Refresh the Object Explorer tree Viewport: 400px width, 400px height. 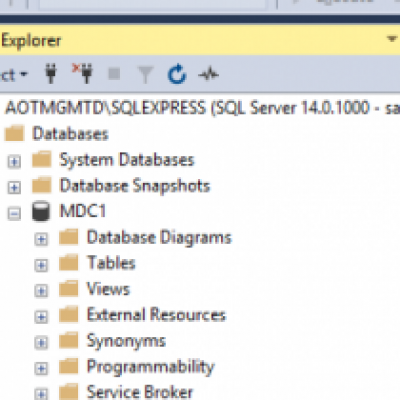coord(177,74)
